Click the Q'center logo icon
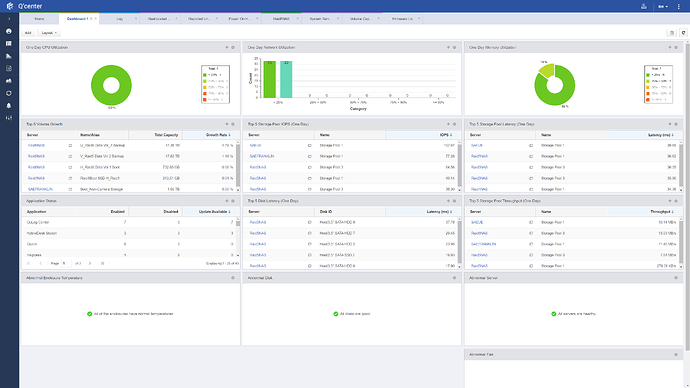The height and width of the screenshot is (388, 690). [10, 6]
